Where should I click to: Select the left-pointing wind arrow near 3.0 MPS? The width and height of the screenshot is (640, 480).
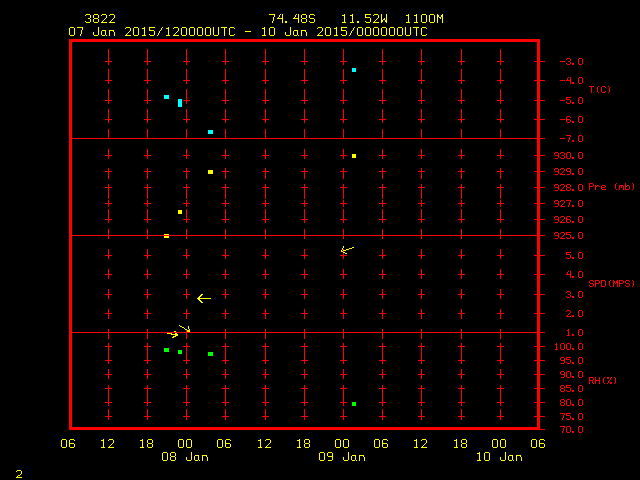204,298
